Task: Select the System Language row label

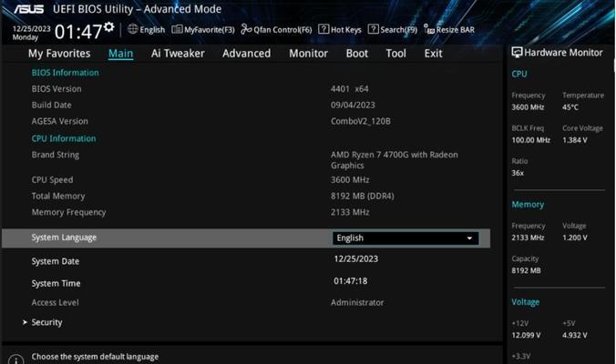Action: click(x=64, y=238)
